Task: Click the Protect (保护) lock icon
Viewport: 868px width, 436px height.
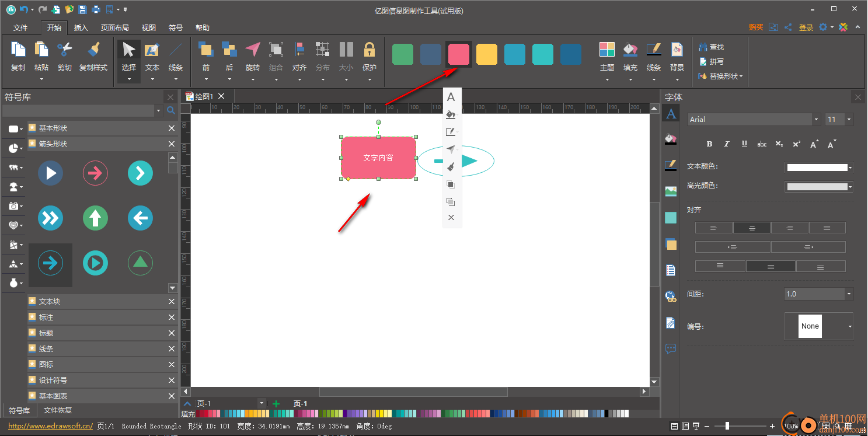Action: pyautogui.click(x=369, y=50)
